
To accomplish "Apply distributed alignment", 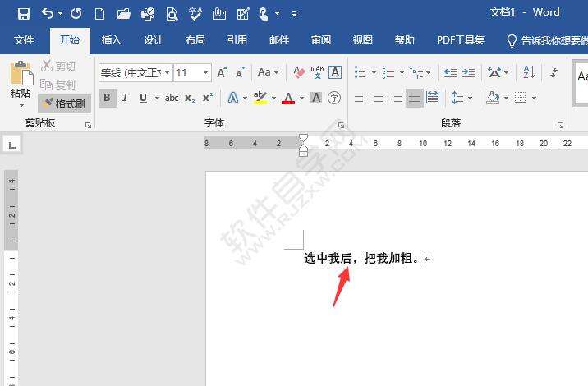I will 433,98.
